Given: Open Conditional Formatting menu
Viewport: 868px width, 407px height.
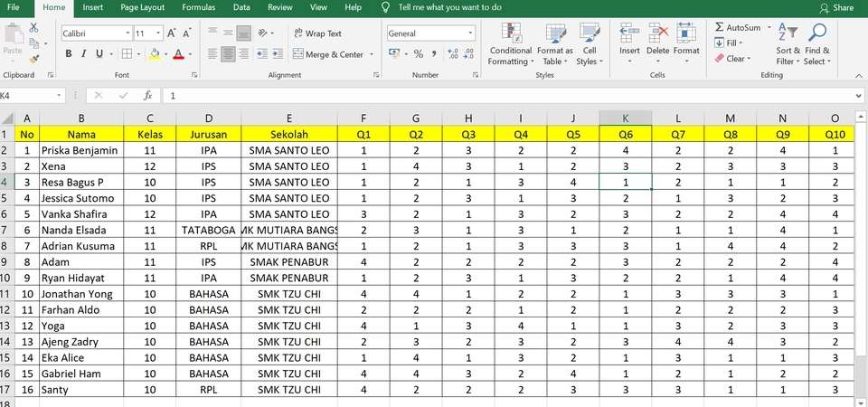Looking at the screenshot, I should click(510, 44).
